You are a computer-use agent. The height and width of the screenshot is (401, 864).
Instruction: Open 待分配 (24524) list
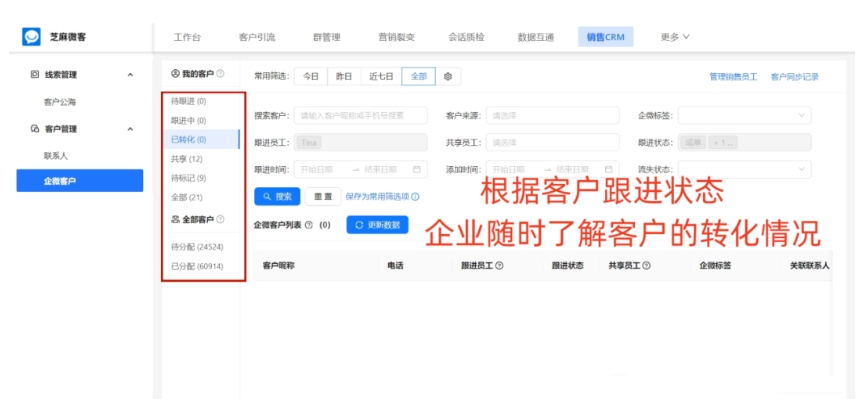tap(197, 246)
